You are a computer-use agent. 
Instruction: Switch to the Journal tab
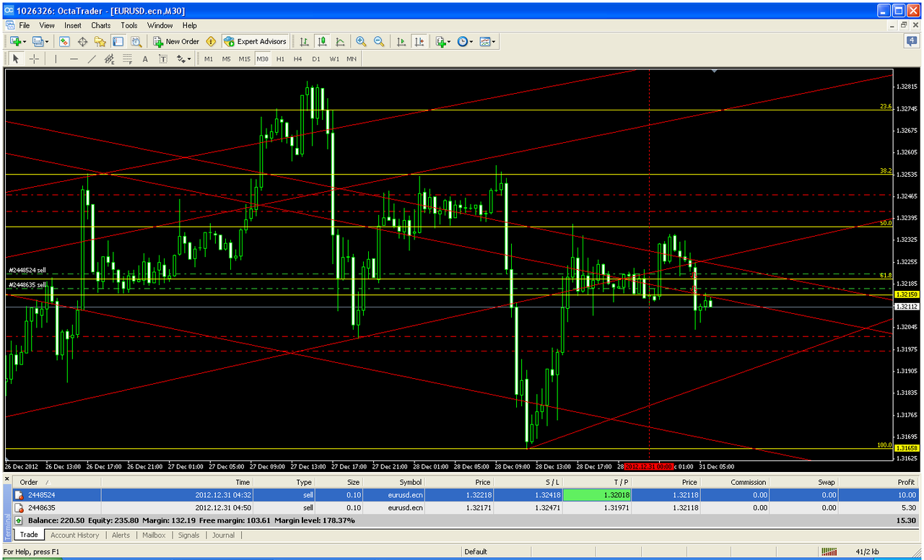[x=223, y=535]
